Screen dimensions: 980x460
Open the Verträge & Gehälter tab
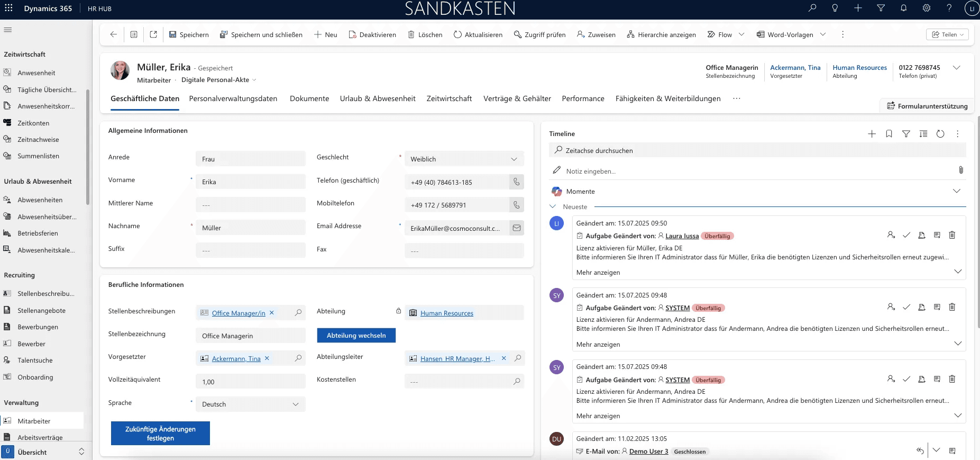pyautogui.click(x=517, y=98)
